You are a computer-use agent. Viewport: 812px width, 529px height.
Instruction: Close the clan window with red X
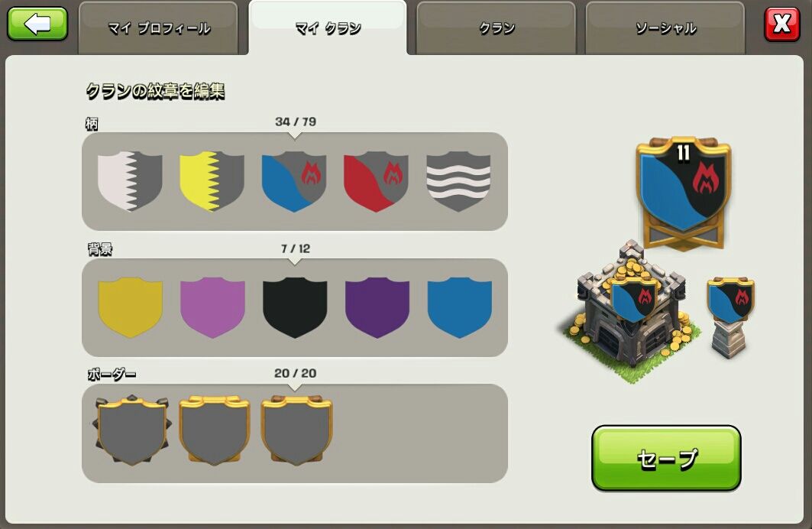(x=782, y=24)
